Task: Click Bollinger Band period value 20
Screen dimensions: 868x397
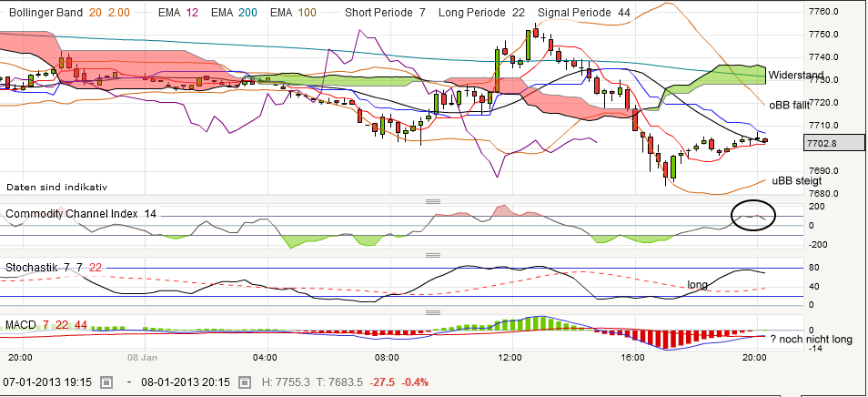Action: point(95,12)
